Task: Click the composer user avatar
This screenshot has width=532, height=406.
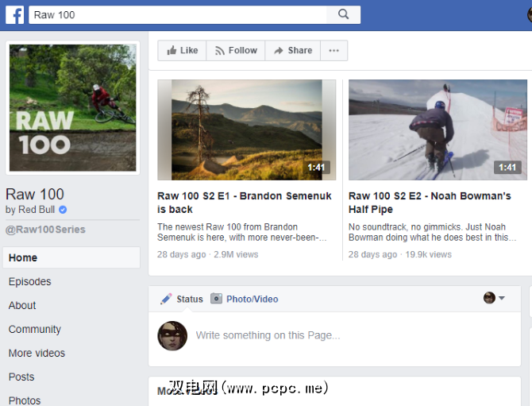Action: pyautogui.click(x=172, y=336)
